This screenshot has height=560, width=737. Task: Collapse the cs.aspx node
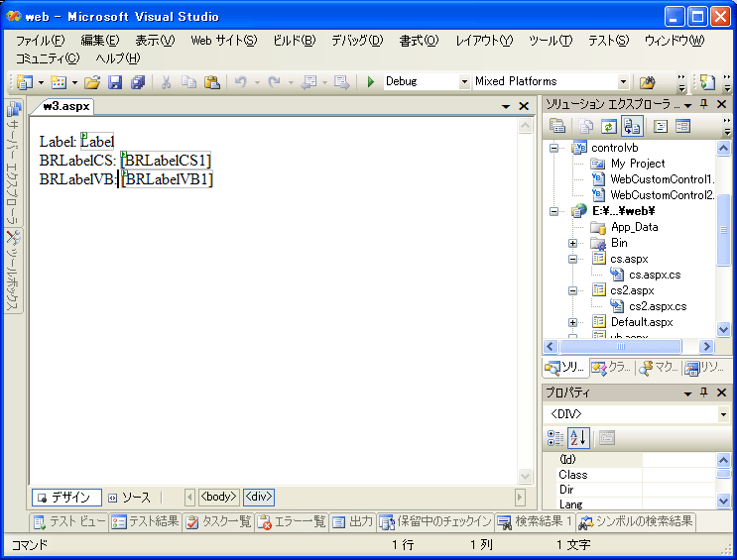pos(572,259)
